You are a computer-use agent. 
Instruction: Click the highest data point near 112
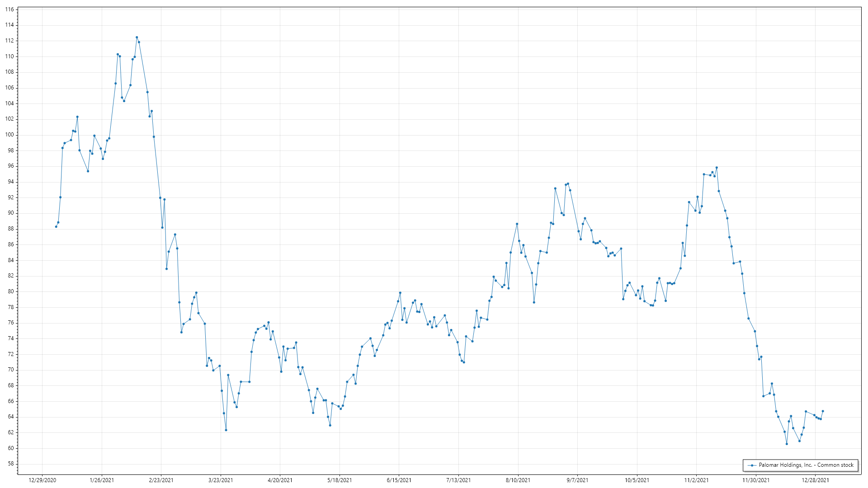(137, 38)
